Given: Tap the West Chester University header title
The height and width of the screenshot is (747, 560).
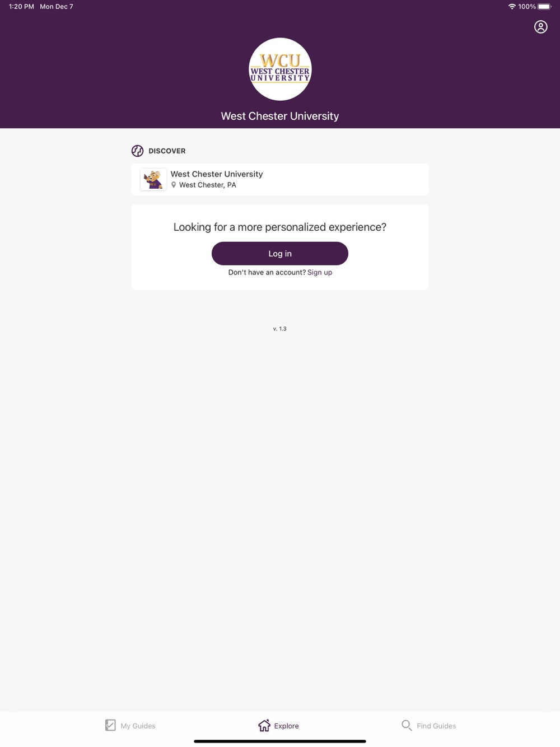Looking at the screenshot, I should point(280,116).
